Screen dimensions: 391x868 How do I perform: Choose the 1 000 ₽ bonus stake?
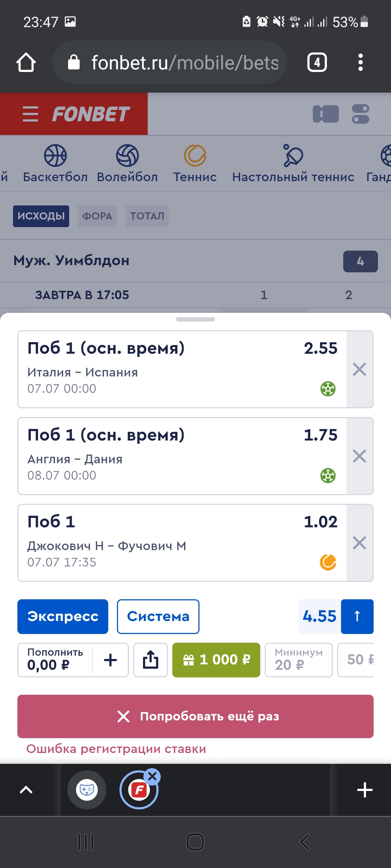pos(216,660)
